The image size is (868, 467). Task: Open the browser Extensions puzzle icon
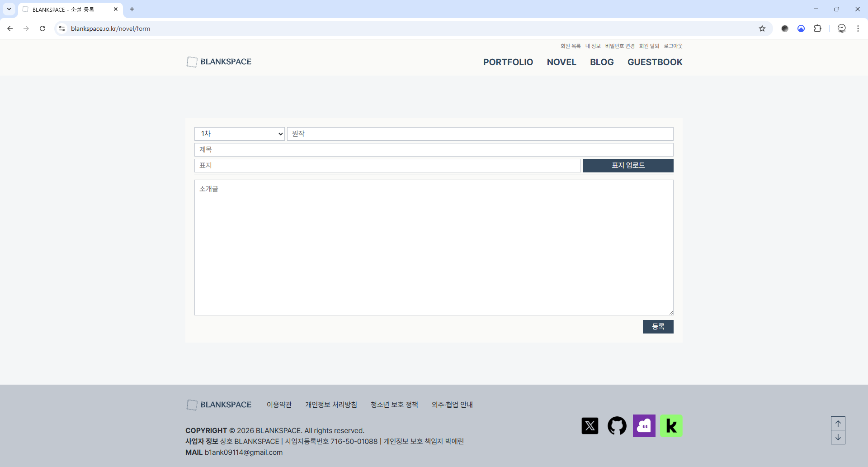[x=817, y=29]
